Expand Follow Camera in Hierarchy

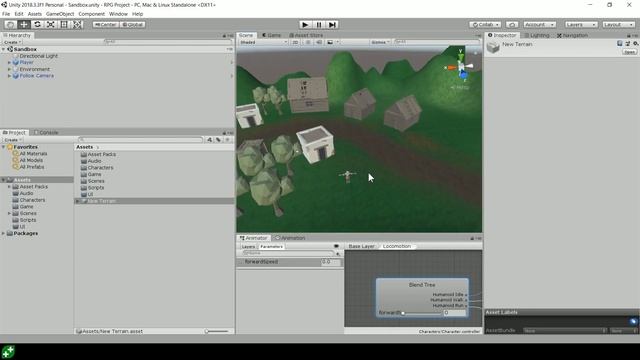9,76
